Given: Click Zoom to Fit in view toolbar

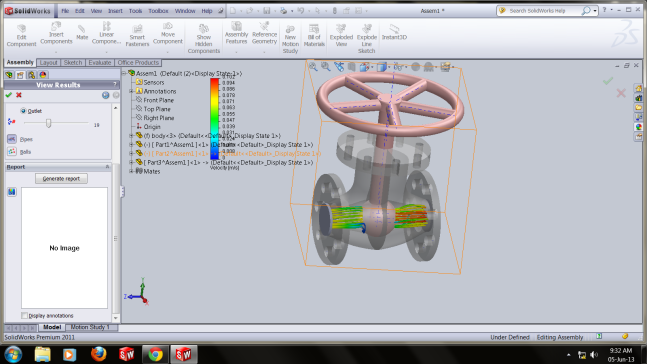Looking at the screenshot, I should pos(313,67).
